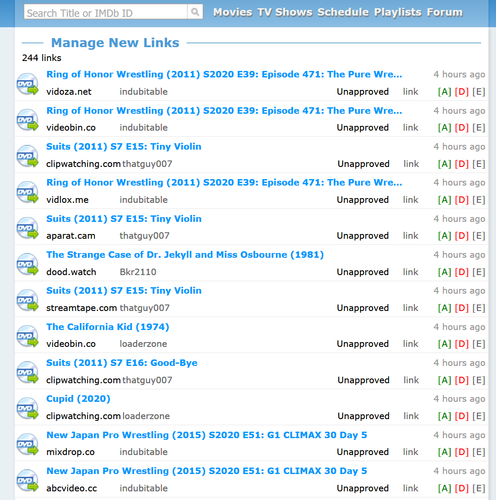Delete [D] the Cupid (2020) link
This screenshot has height=500, width=496.
(462, 416)
